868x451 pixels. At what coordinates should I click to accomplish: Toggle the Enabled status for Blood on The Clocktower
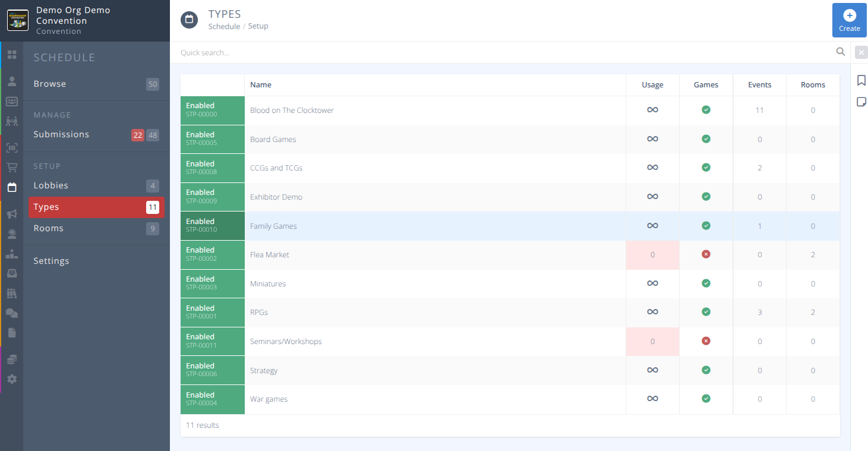[212, 110]
